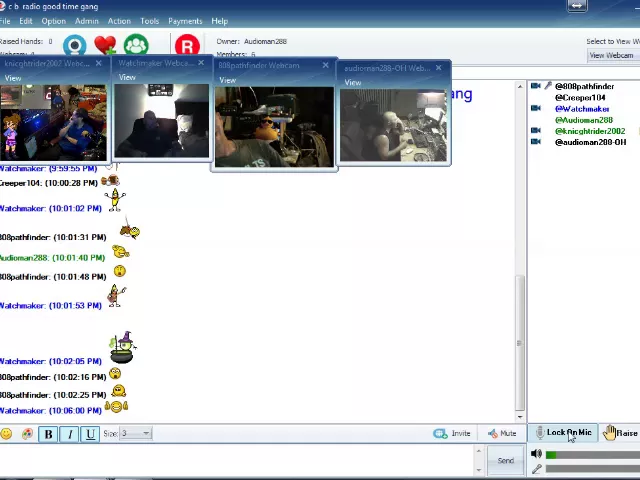Open View menu in audioman288-OH webcam
This screenshot has width=640, height=480.
pos(353,83)
